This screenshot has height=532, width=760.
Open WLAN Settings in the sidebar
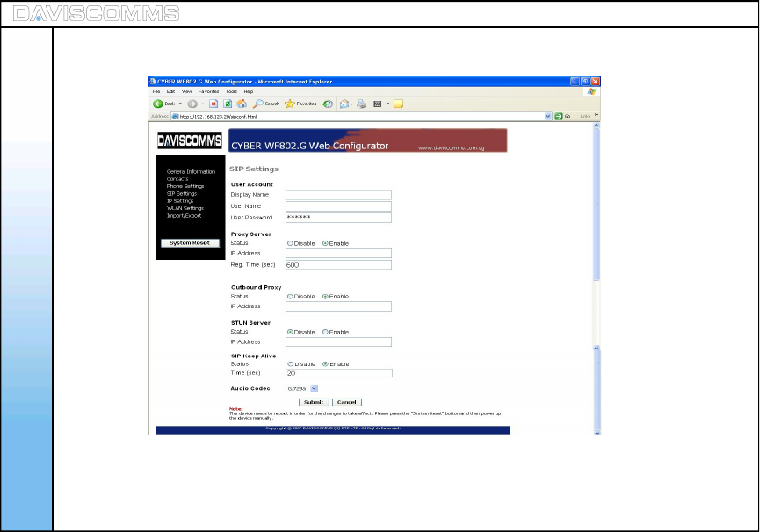point(185,208)
